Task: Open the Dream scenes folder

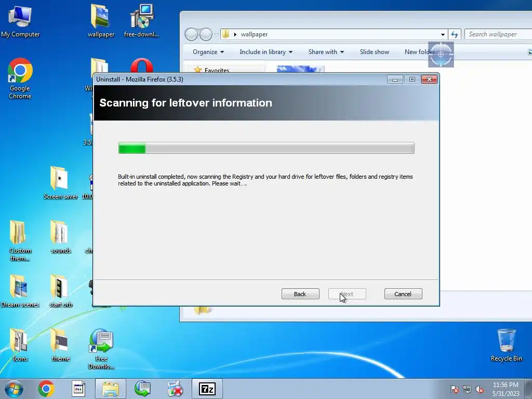Action: [x=20, y=291]
